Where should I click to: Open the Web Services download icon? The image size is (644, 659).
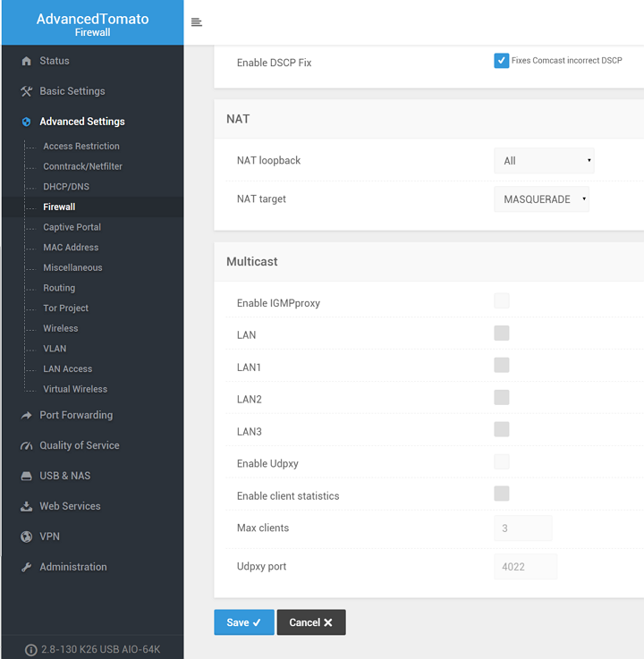pos(27,506)
